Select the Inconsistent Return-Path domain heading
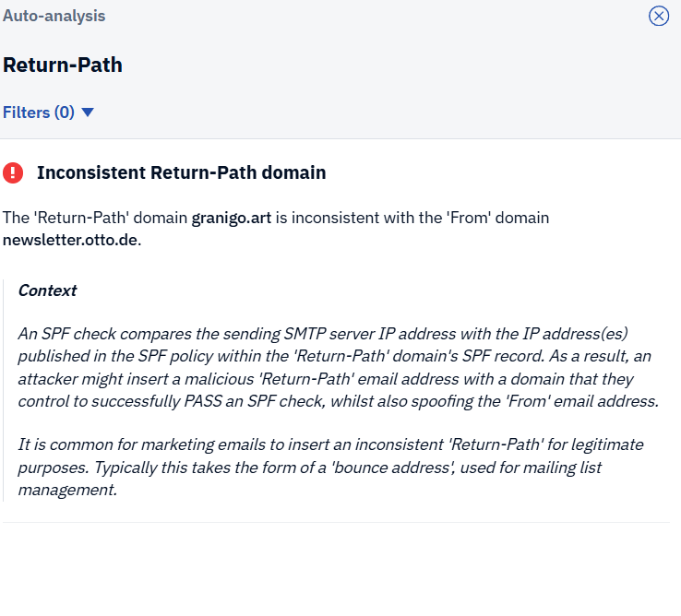681x616 pixels. click(181, 172)
